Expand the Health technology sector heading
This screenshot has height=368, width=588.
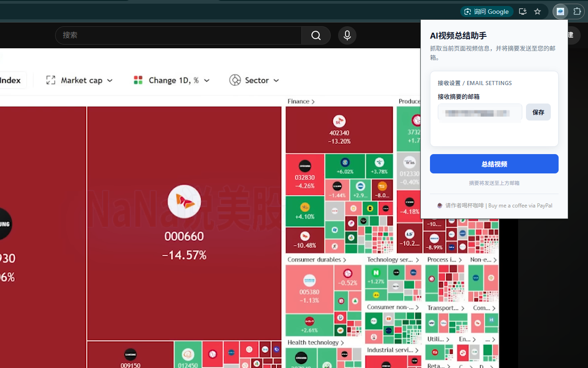click(x=316, y=342)
